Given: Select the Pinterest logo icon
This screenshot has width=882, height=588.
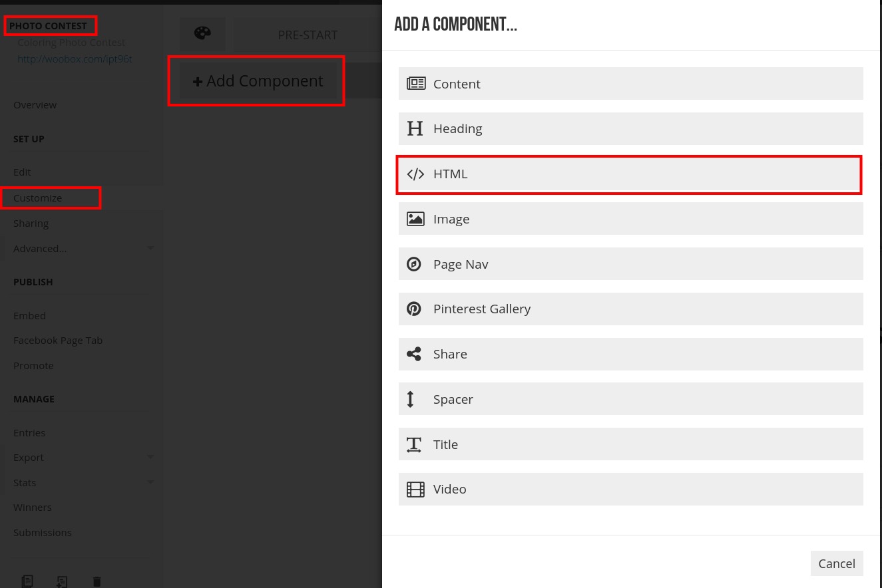Looking at the screenshot, I should tap(414, 309).
